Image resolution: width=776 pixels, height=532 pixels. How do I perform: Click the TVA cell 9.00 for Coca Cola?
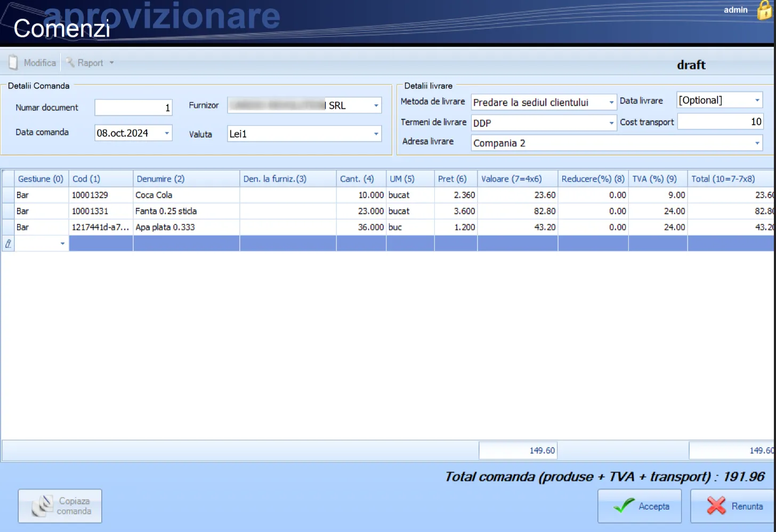click(658, 195)
